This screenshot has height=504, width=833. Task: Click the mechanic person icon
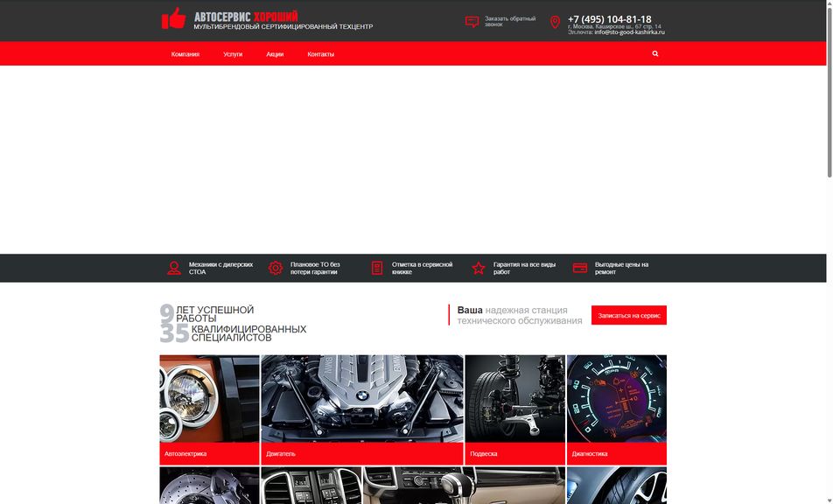[174, 269]
